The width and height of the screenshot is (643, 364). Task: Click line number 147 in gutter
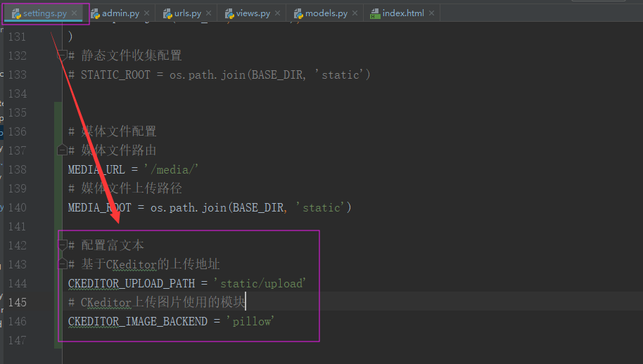[x=17, y=341]
